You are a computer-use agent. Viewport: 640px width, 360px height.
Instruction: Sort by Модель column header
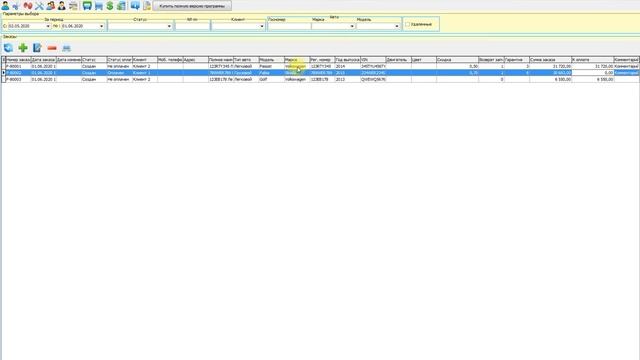pyautogui.click(x=271, y=60)
